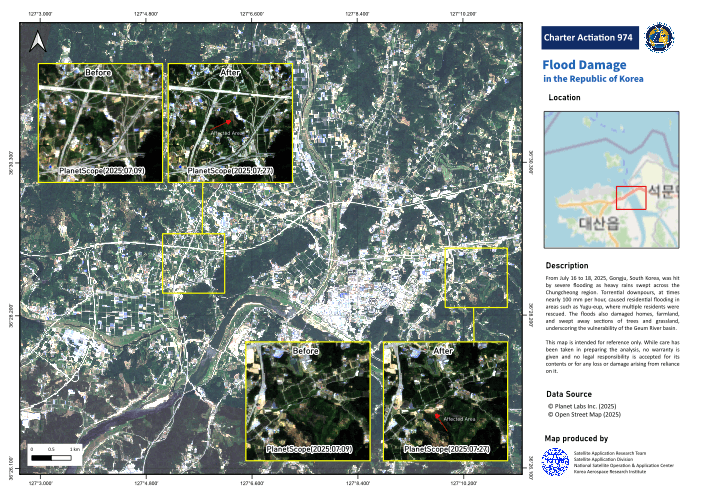Click the north arrow compass icon

tap(38, 41)
